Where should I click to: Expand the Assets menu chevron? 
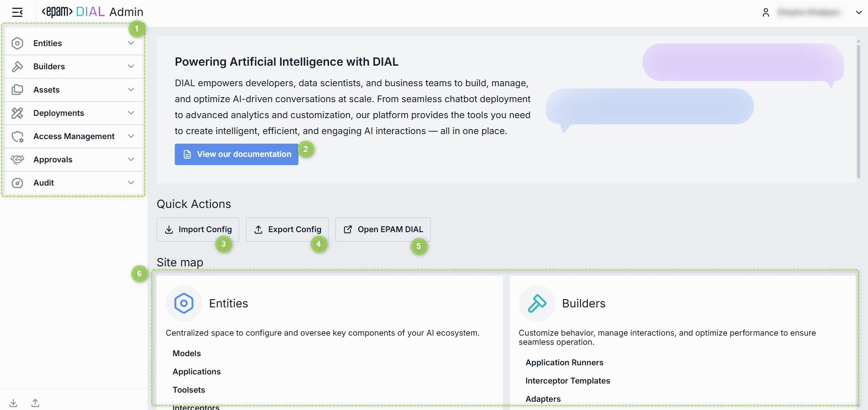tap(131, 90)
